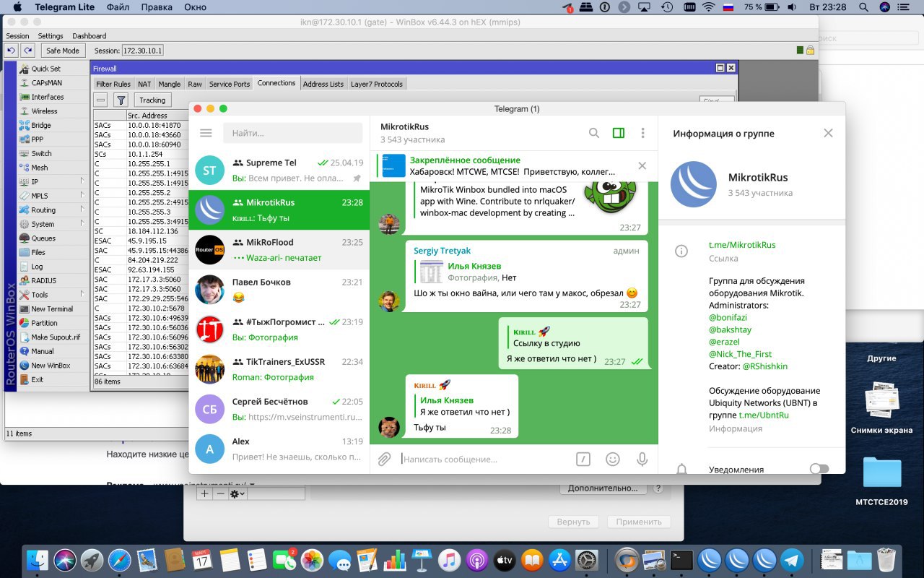Screen dimensions: 924x578
Task: Open Сергей Бесчётнов chat
Action: [x=279, y=408]
